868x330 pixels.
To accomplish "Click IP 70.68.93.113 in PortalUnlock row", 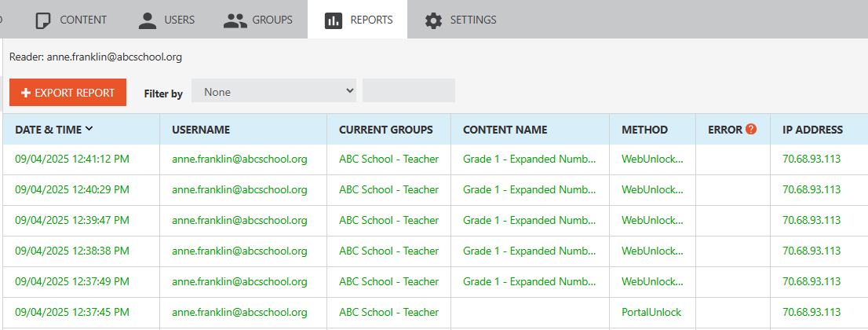I will [x=811, y=312].
